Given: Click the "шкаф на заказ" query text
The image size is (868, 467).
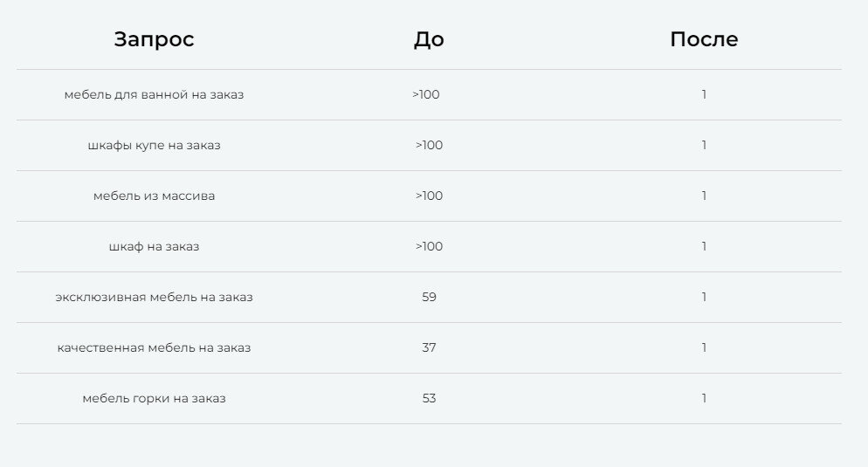Looking at the screenshot, I should 154,246.
